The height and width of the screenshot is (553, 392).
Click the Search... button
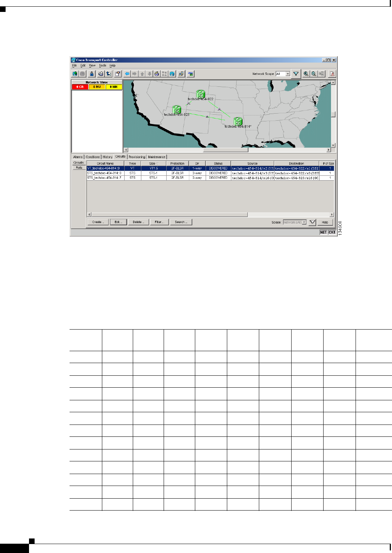(x=181, y=222)
